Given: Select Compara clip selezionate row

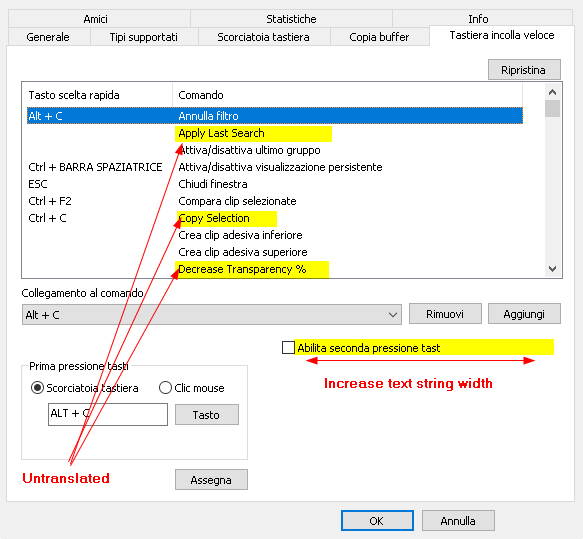Looking at the screenshot, I should pos(237,201).
